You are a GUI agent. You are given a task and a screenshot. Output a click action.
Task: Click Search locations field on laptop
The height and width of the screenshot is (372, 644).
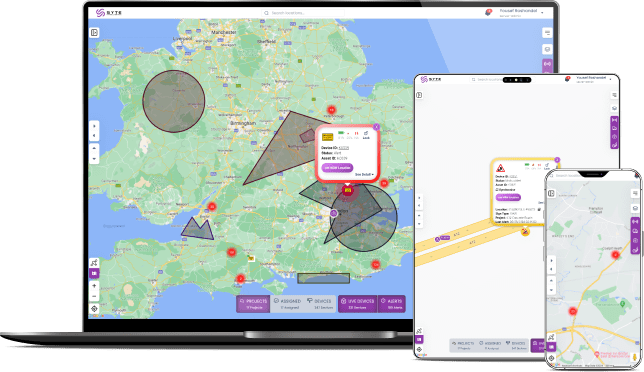coord(303,13)
